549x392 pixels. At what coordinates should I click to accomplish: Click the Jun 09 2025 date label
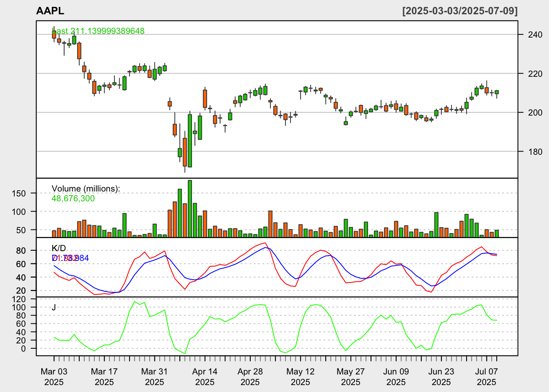pyautogui.click(x=396, y=377)
